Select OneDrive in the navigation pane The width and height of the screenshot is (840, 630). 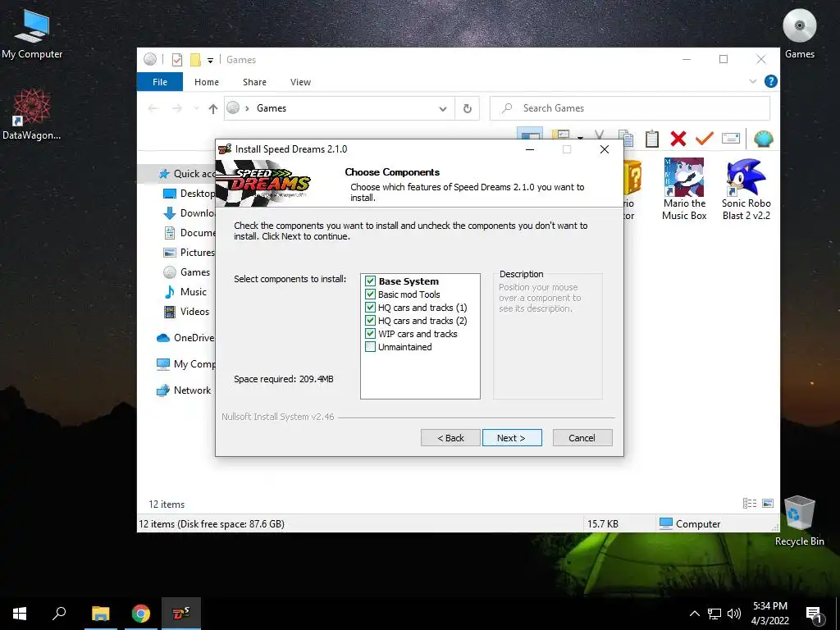click(185, 338)
